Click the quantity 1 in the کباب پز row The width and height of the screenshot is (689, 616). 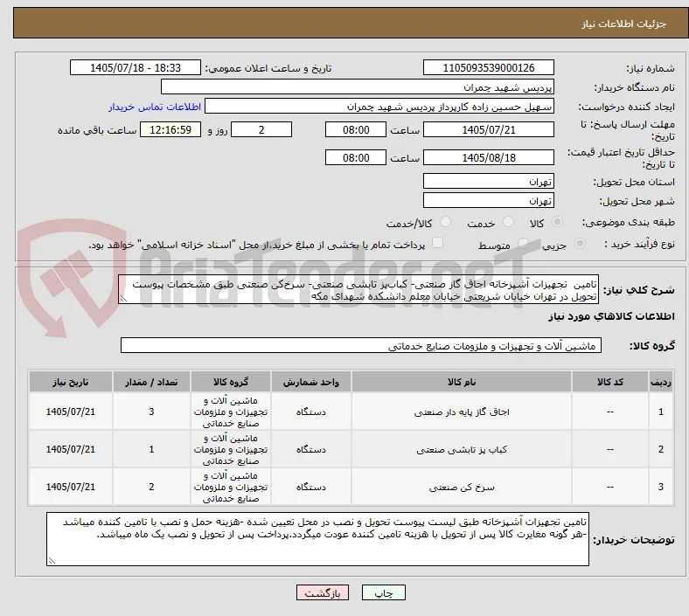[x=151, y=450]
